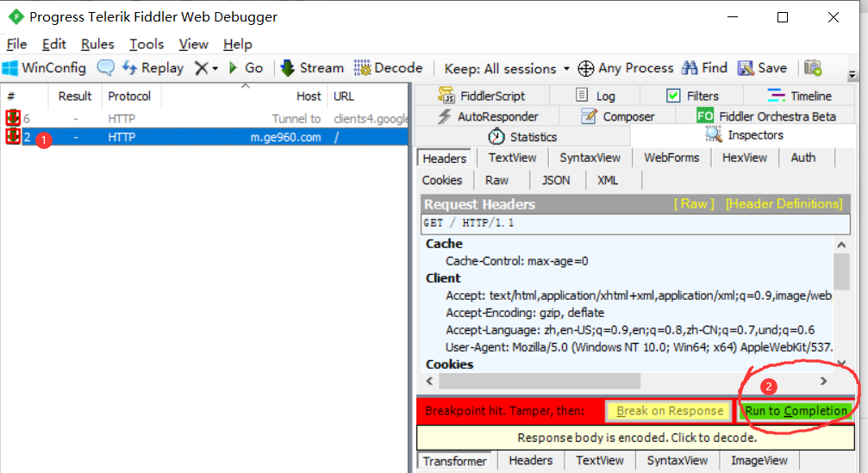Open the View menu
Viewport: 868px width, 473px height.
pos(193,44)
